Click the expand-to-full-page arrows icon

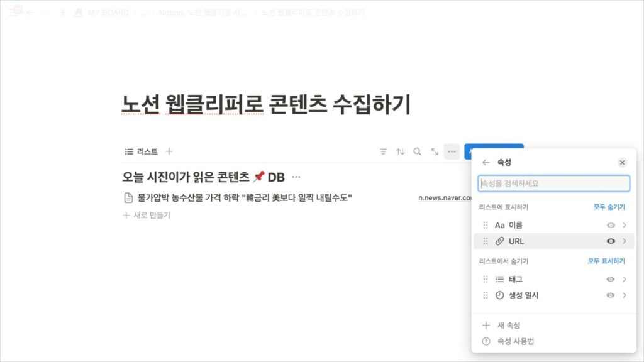[x=434, y=151]
